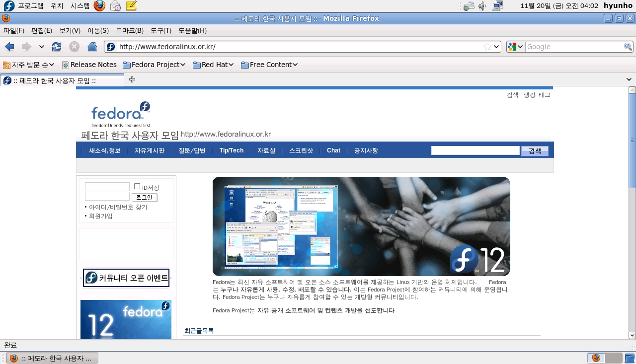
Task: Open the 파일(F) menu
Action: coord(14,31)
